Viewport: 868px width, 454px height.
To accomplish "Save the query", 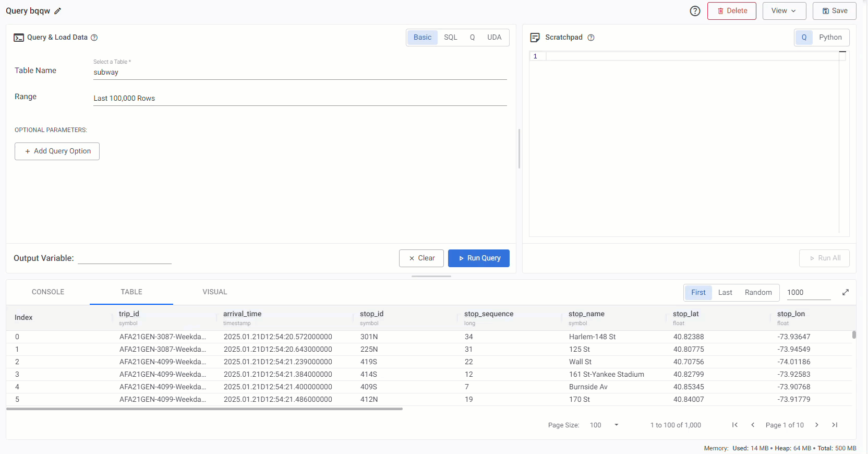I will (834, 11).
